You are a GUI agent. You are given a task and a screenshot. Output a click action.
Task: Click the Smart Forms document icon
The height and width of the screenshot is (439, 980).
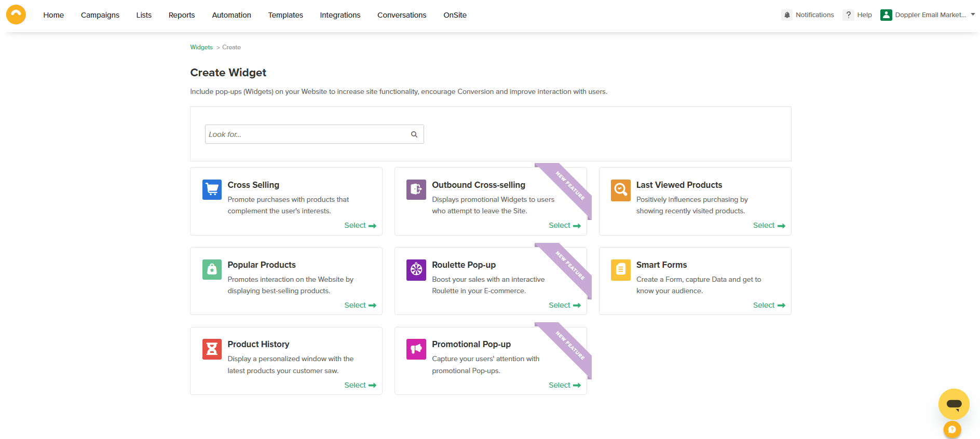(x=620, y=269)
